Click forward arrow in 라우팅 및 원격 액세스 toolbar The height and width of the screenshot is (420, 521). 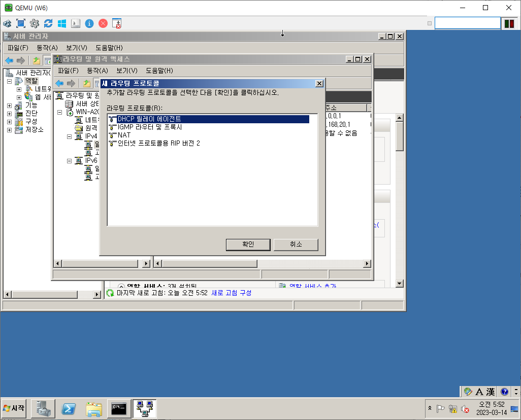[71, 83]
